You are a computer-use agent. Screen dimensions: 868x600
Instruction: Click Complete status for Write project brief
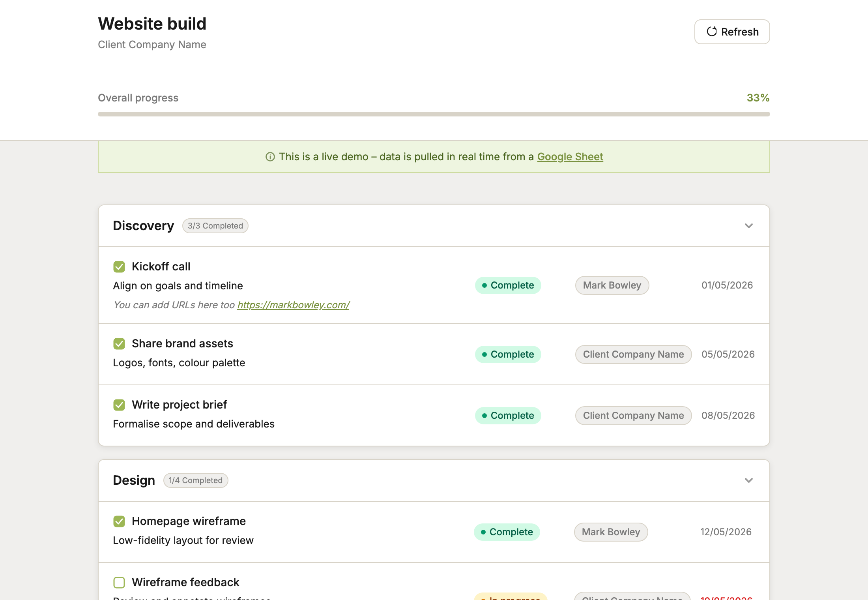(508, 416)
